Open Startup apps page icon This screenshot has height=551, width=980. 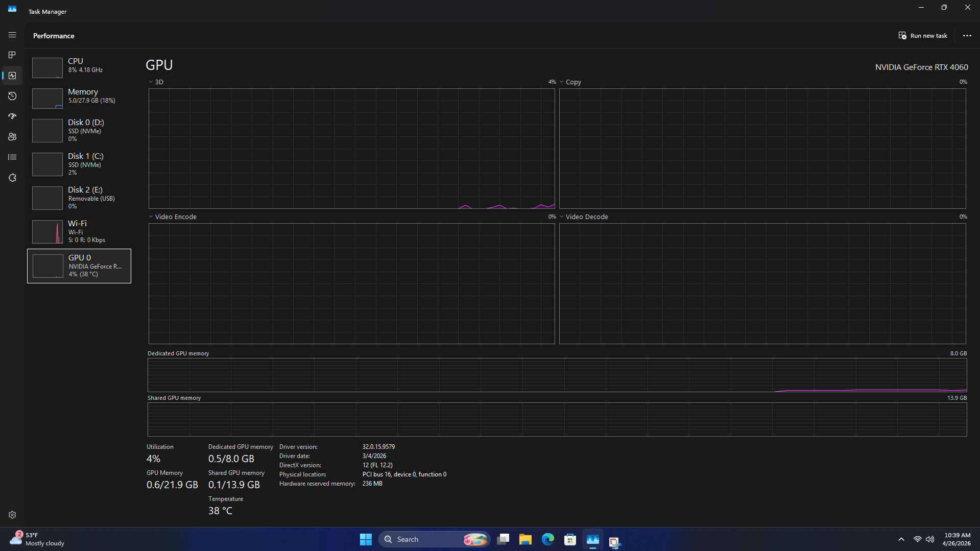(x=12, y=116)
